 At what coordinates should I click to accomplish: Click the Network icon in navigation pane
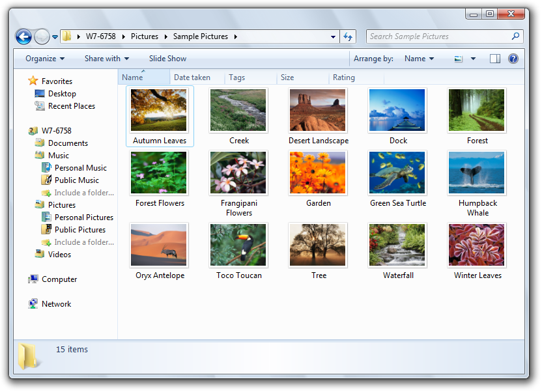click(33, 304)
